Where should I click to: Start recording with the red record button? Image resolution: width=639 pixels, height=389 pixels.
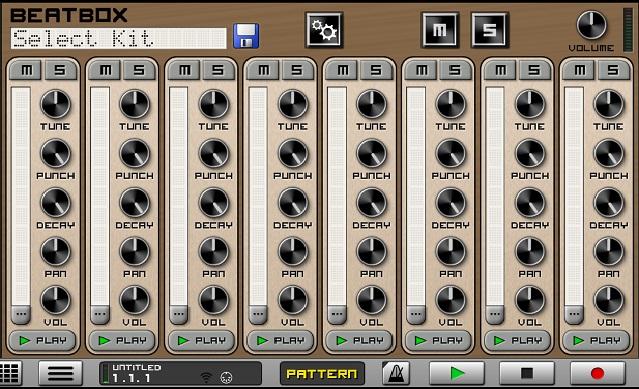coord(597,373)
